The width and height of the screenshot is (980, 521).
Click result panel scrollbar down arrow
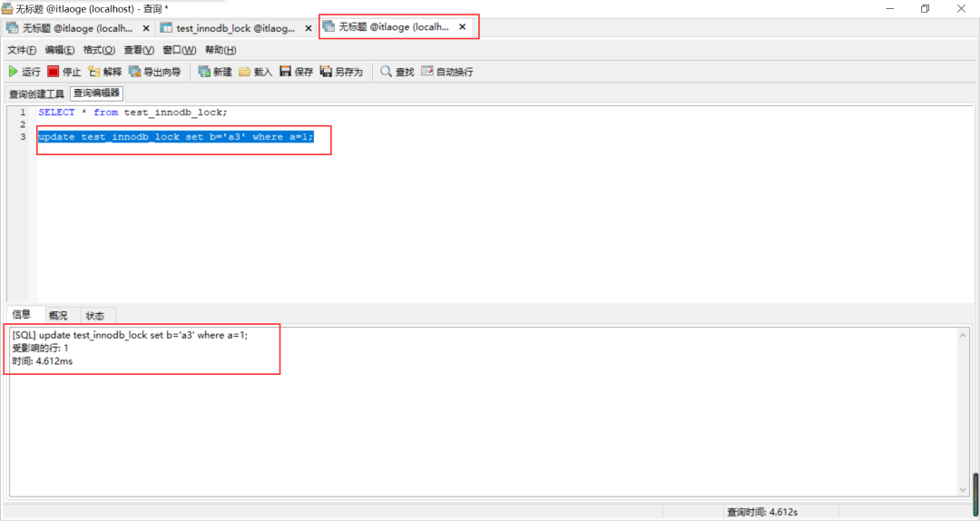[x=963, y=490]
